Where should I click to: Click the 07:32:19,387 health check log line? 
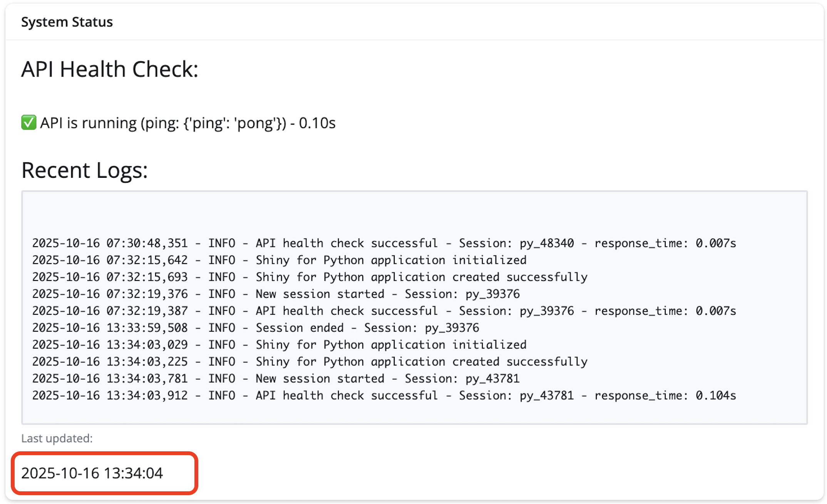383,311
